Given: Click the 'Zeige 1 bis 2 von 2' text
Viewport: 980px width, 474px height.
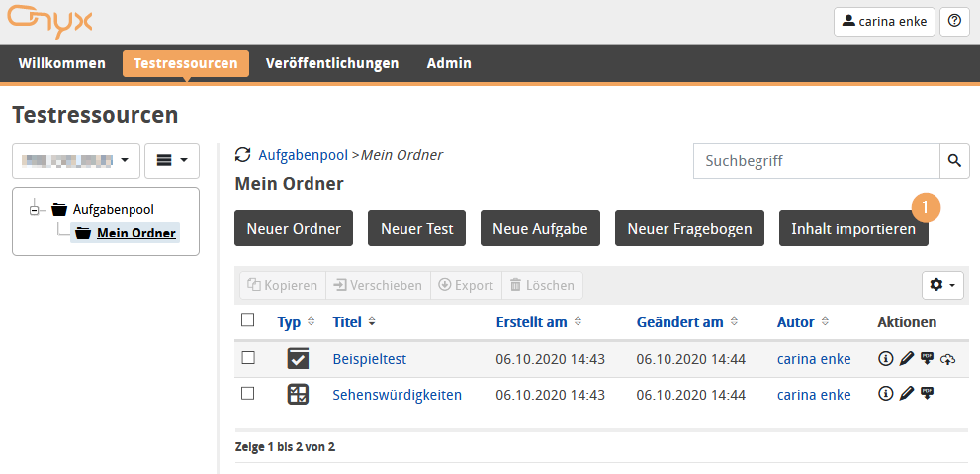Looking at the screenshot, I should click(x=285, y=447).
